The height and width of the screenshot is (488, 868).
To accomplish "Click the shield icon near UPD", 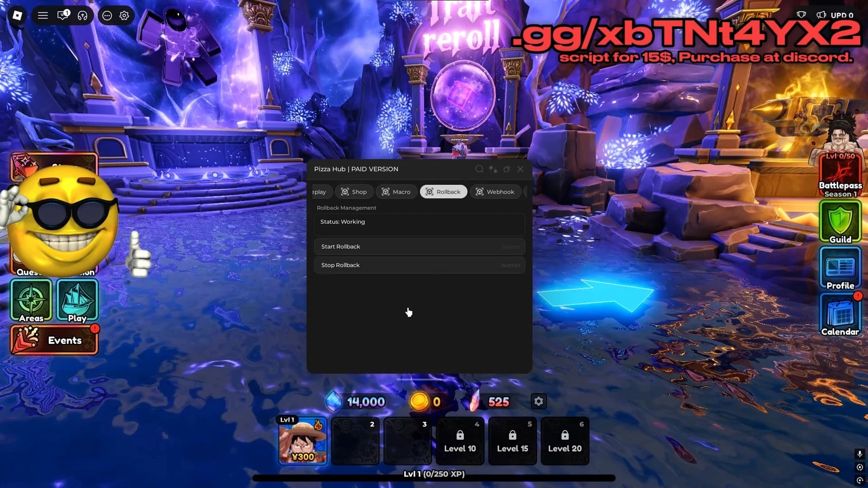I will pyautogui.click(x=801, y=15).
